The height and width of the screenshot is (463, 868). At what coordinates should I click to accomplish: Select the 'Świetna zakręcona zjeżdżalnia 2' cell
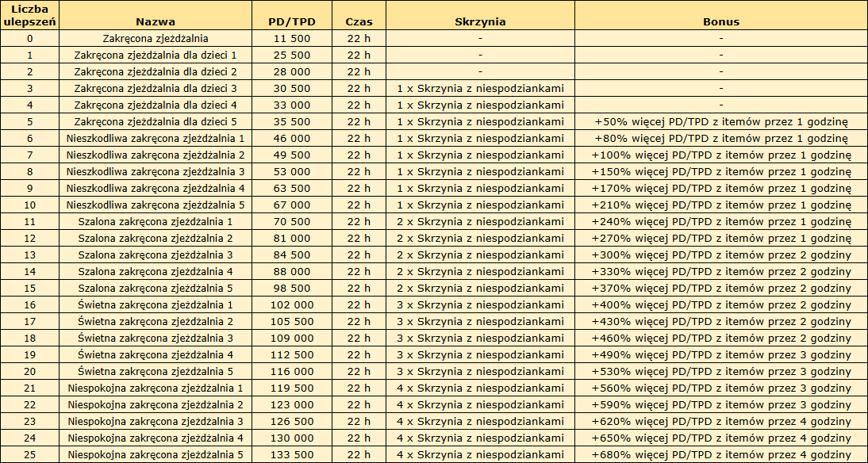[x=156, y=321]
